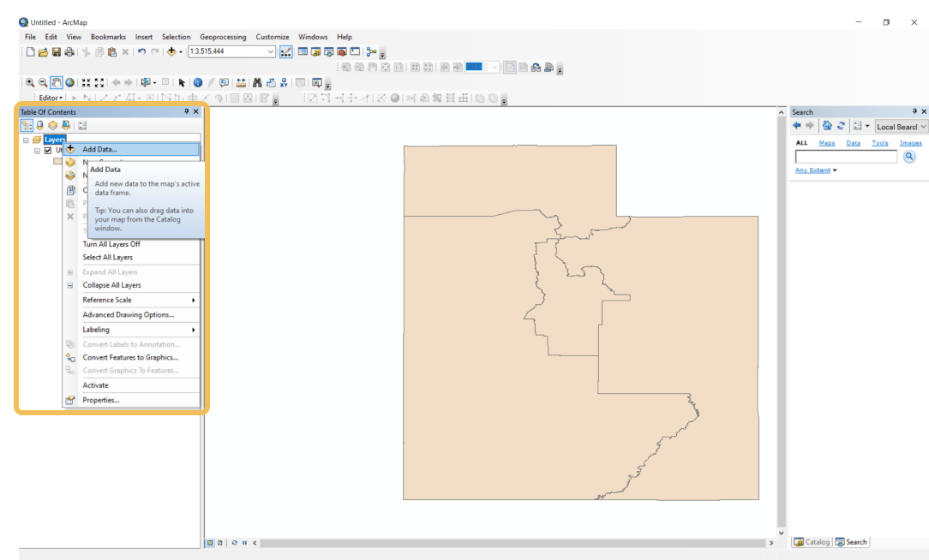Image resolution: width=929 pixels, height=560 pixels.
Task: Toggle auto-hide pin on Table Of Contents panel
Action: coord(185,111)
